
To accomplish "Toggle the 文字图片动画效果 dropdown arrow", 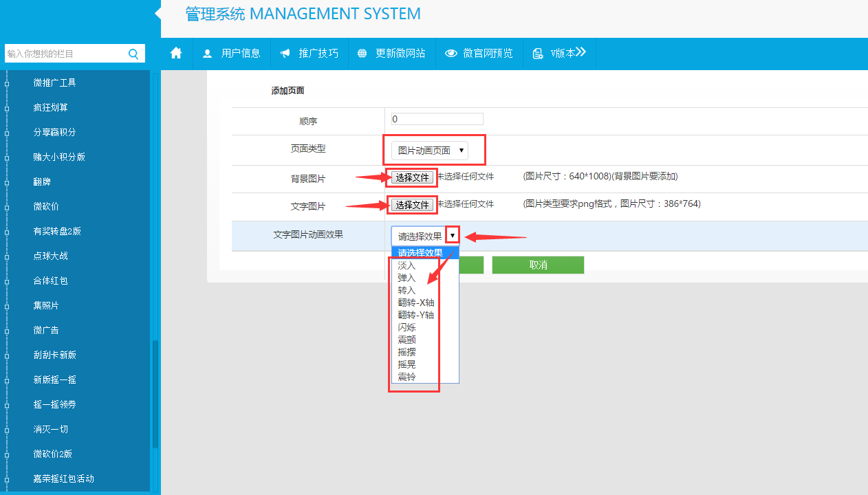I will [452, 236].
